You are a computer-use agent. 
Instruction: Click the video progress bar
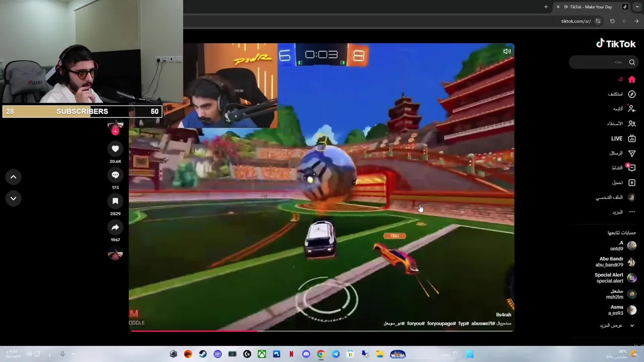[321, 331]
